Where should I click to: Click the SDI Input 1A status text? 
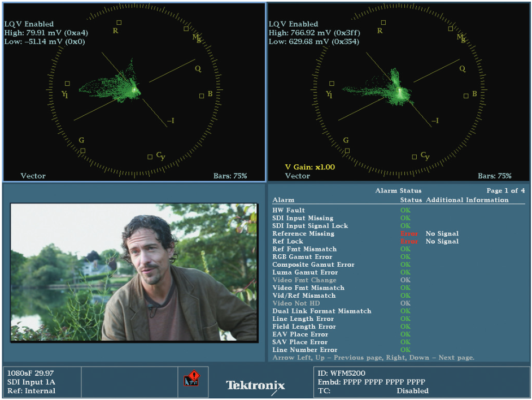coord(31,382)
